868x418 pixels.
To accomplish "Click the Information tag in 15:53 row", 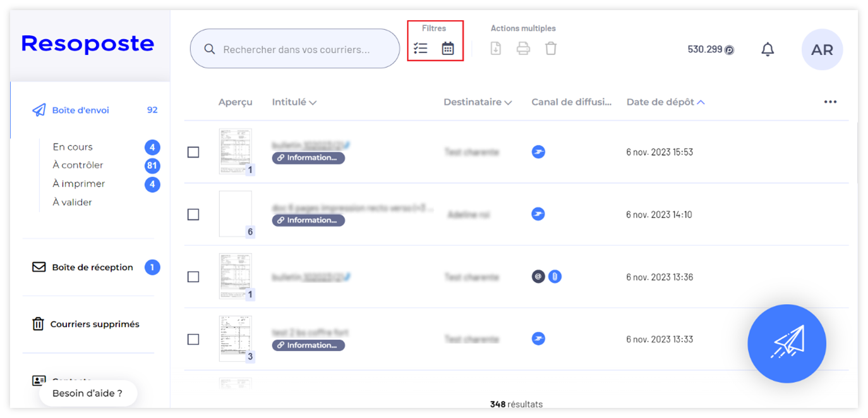I will [x=308, y=158].
